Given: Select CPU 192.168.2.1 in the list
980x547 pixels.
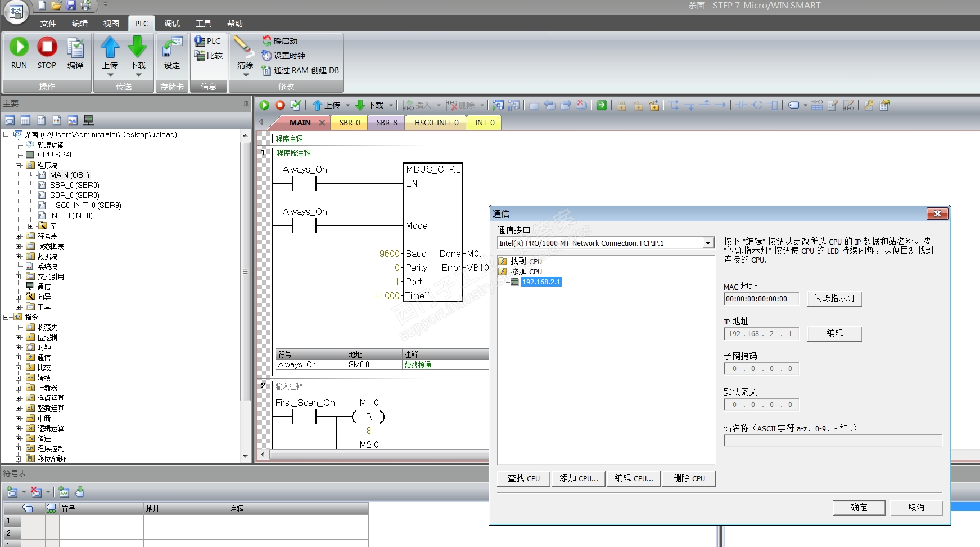Looking at the screenshot, I should (x=541, y=282).
